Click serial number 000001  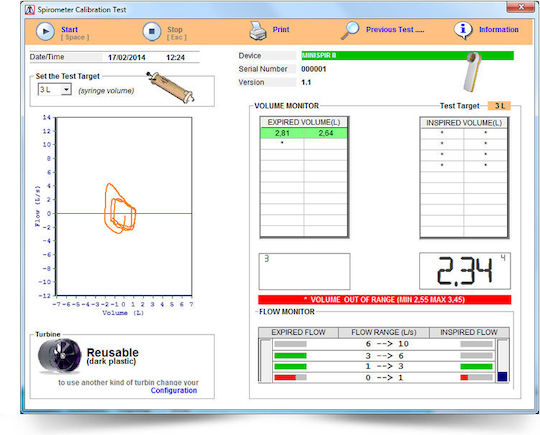click(x=313, y=69)
